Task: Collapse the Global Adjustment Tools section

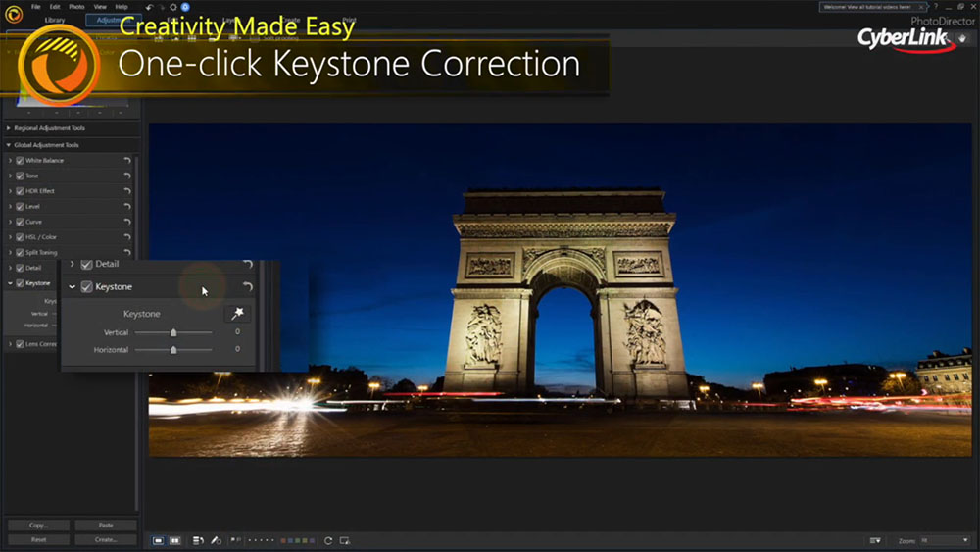Action: [x=10, y=145]
